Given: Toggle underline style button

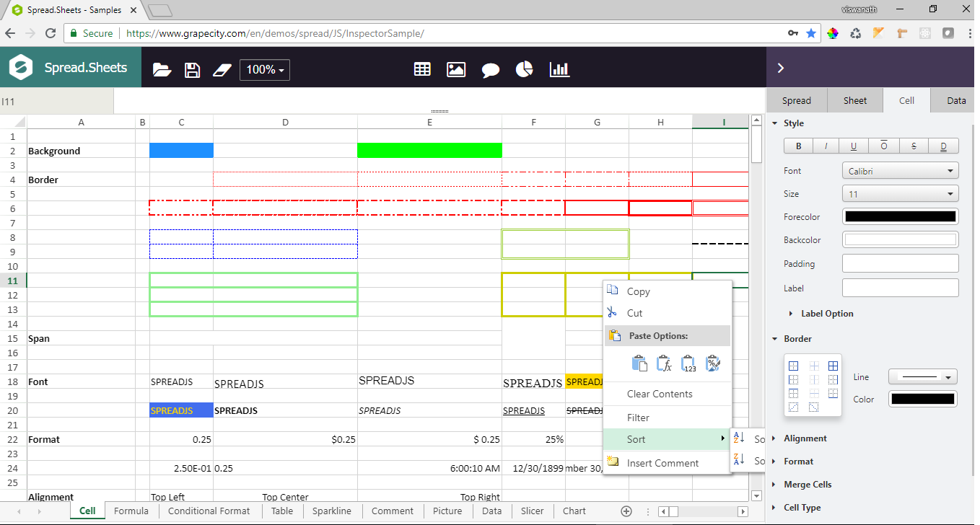Looking at the screenshot, I should pos(854,146).
